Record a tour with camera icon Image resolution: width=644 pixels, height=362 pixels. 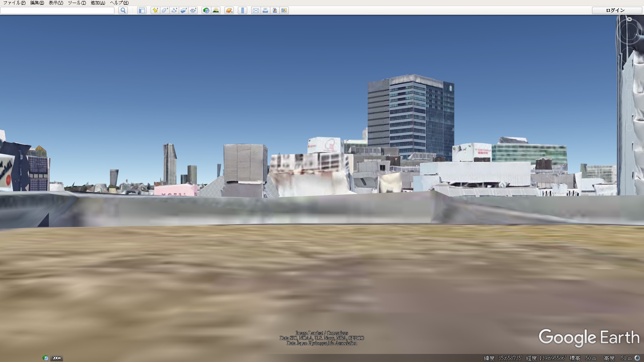pyautogui.click(x=193, y=10)
